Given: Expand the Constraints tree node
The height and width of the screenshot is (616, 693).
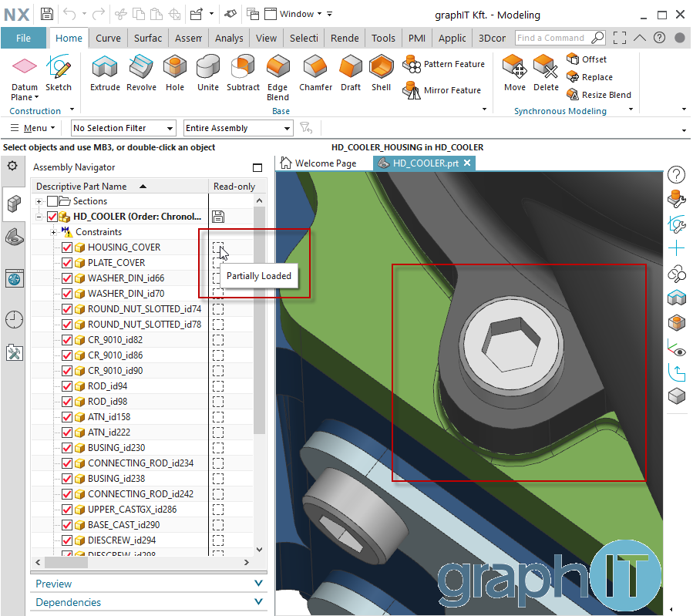Looking at the screenshot, I should [x=54, y=232].
